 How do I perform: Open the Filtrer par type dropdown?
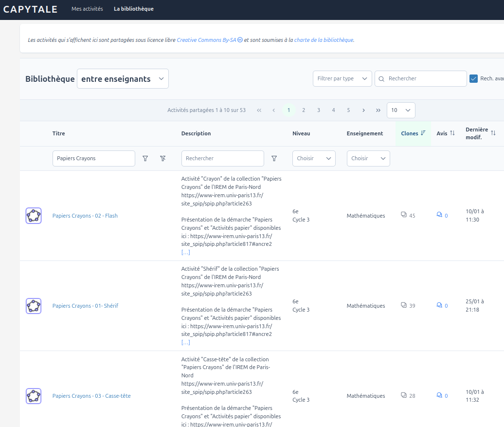coord(342,78)
